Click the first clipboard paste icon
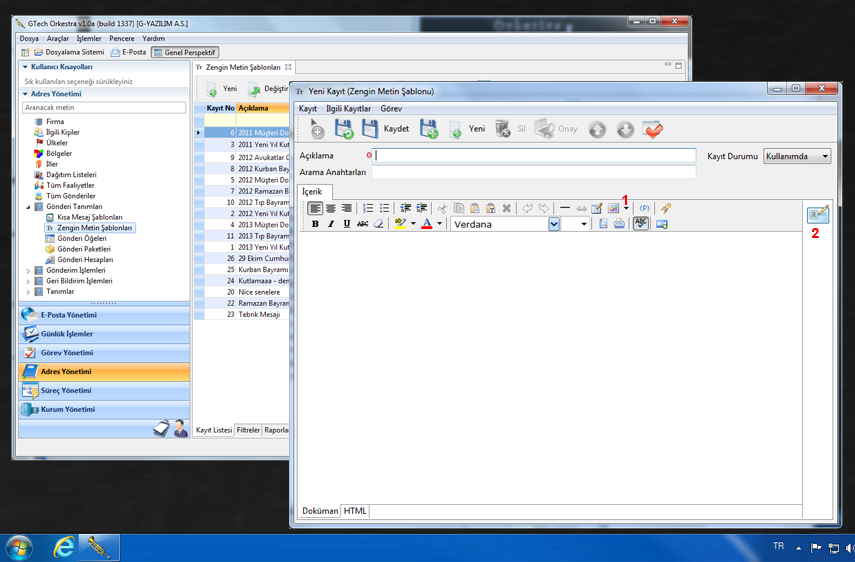Screen dimensions: 855x562 click(x=474, y=208)
